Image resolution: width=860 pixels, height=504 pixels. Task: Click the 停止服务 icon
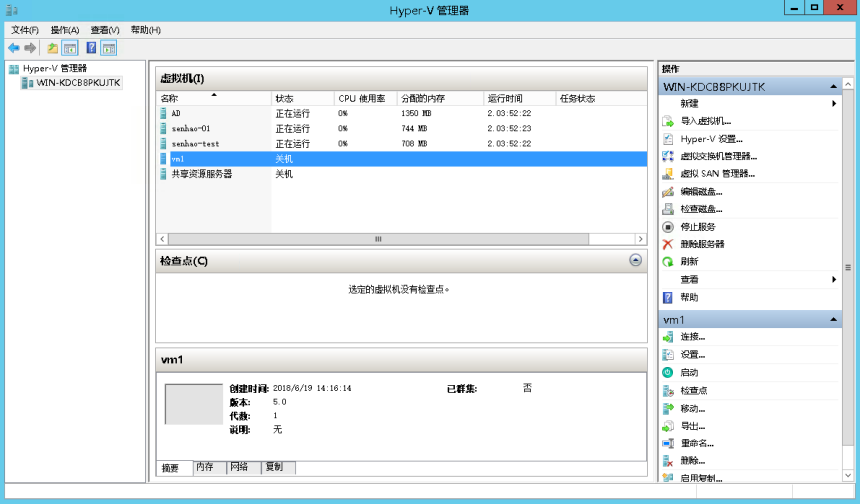click(x=667, y=226)
